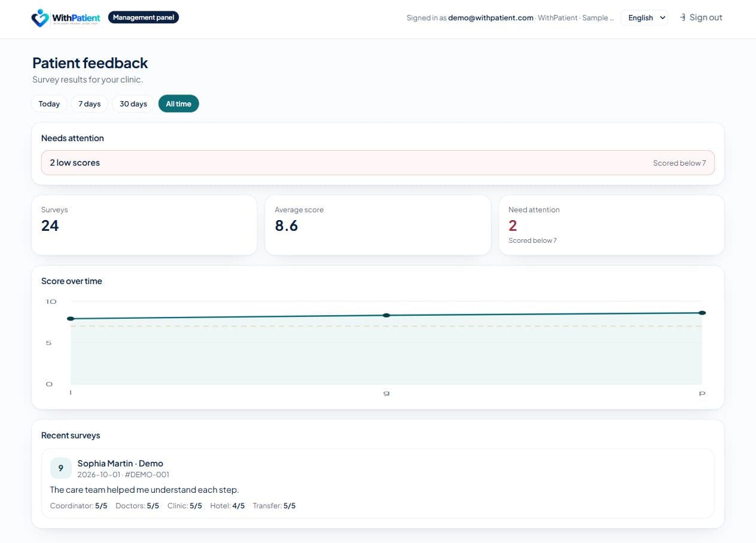The width and height of the screenshot is (756, 543).
Task: Select the All time filter
Action: (x=179, y=103)
